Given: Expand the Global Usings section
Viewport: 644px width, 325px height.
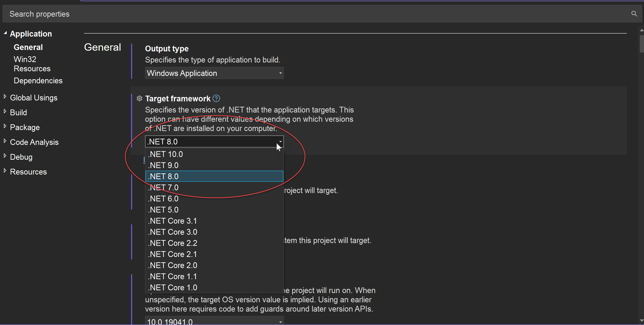Looking at the screenshot, I should click(x=5, y=97).
